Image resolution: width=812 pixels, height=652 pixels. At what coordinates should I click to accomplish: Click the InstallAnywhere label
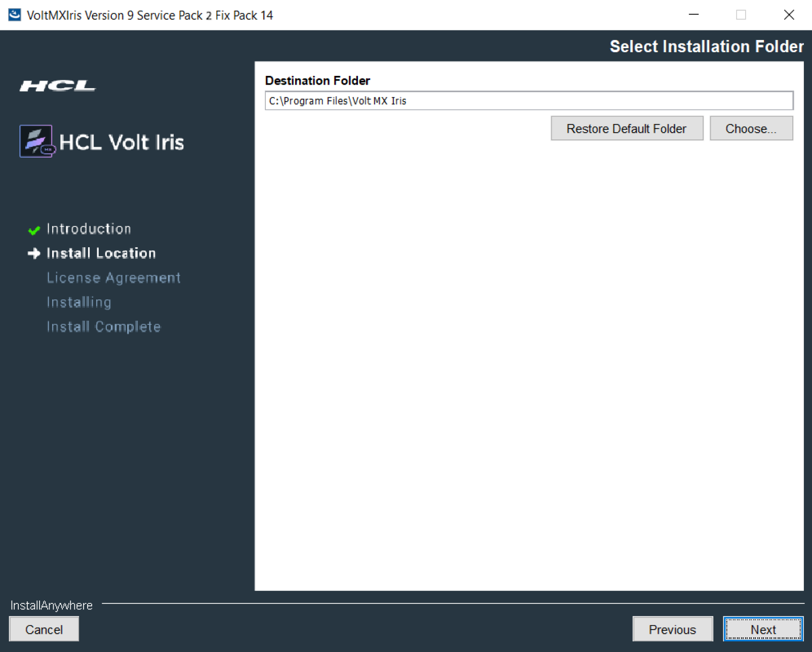[51, 605]
